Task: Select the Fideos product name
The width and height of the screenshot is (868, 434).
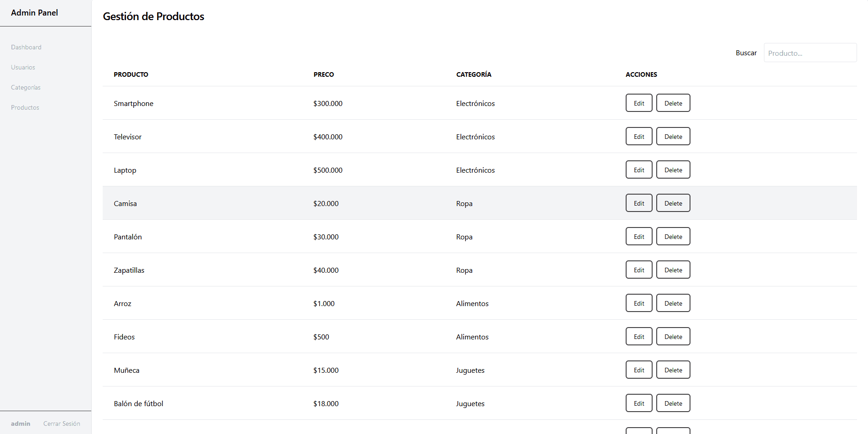Action: (124, 337)
